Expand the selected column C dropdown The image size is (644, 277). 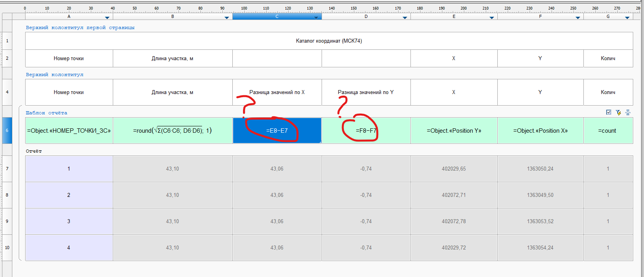[316, 18]
